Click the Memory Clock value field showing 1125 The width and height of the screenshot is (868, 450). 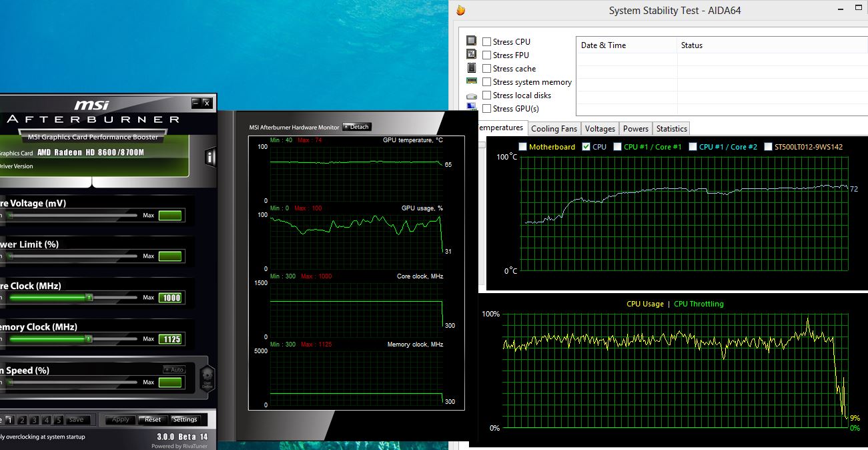tap(170, 339)
